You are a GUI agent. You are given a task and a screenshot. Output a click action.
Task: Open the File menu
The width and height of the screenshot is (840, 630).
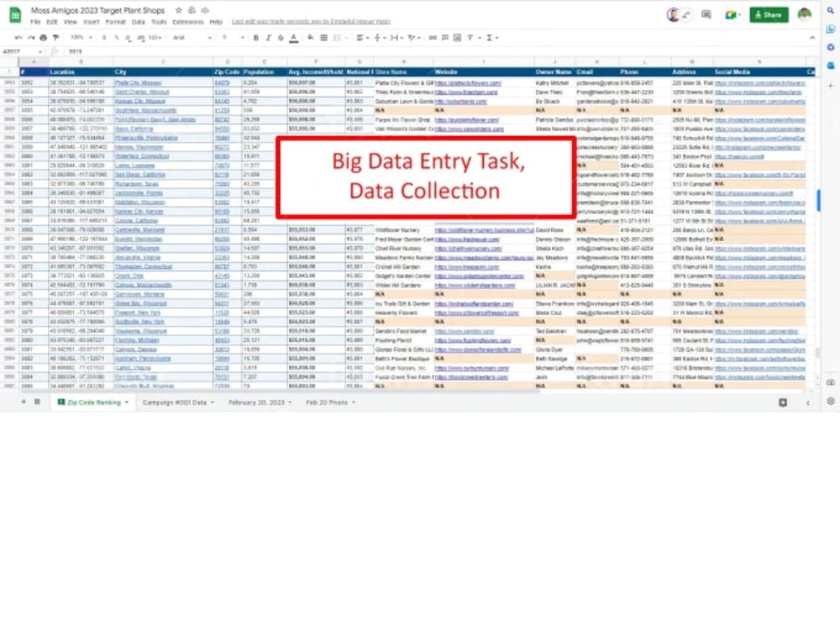click(35, 22)
